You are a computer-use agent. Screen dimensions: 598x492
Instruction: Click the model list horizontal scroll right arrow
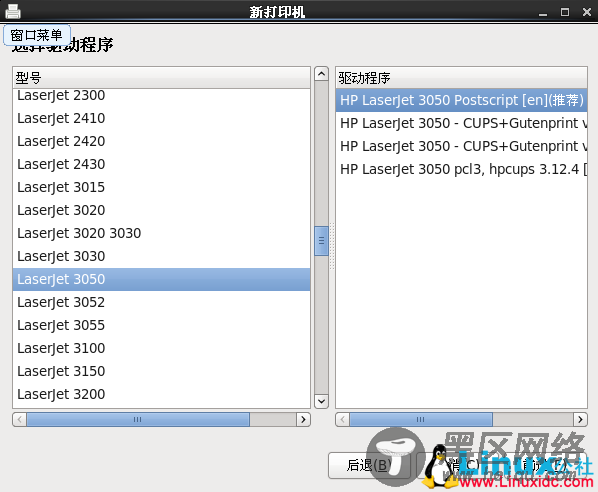click(304, 420)
